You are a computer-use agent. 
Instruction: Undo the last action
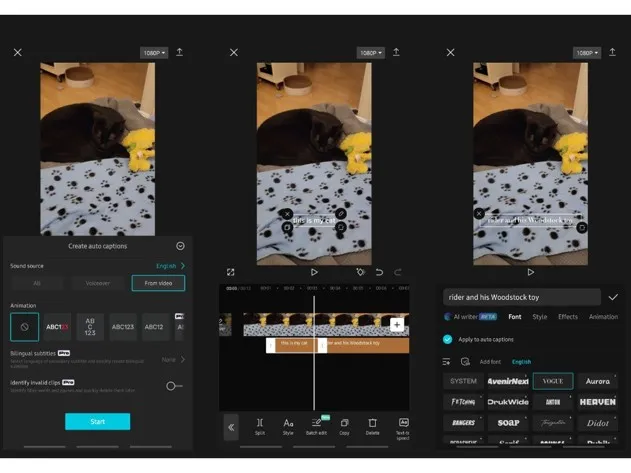coord(379,272)
